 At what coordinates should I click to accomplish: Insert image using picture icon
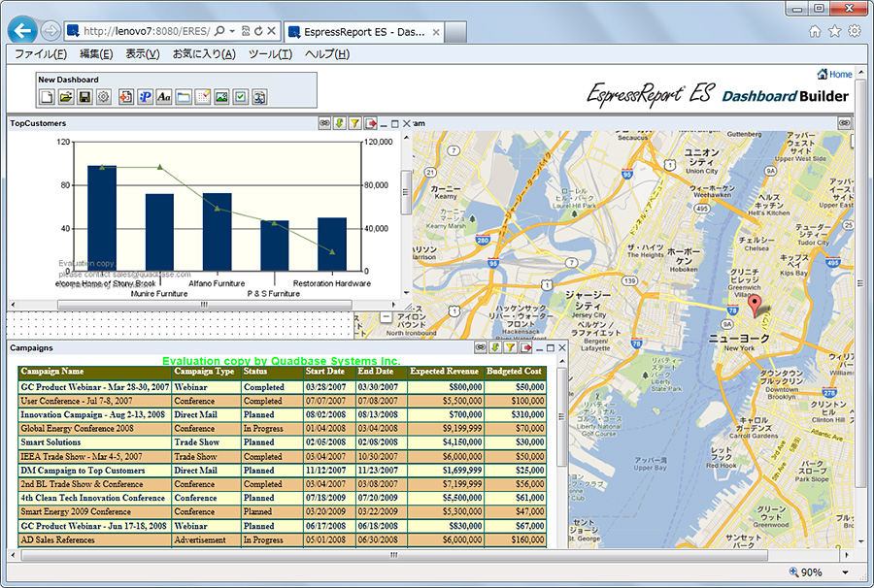(x=221, y=97)
